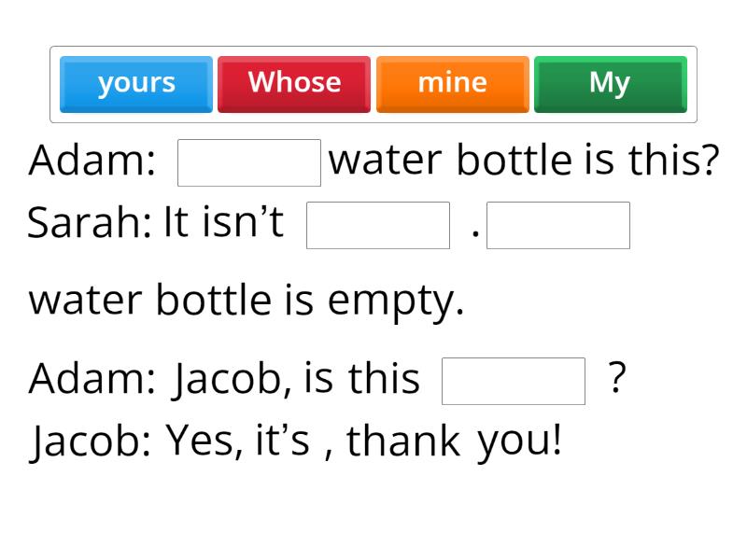Click the "Jacob, is this" text
Viewport: 747px width, 560px height.
[296, 379]
